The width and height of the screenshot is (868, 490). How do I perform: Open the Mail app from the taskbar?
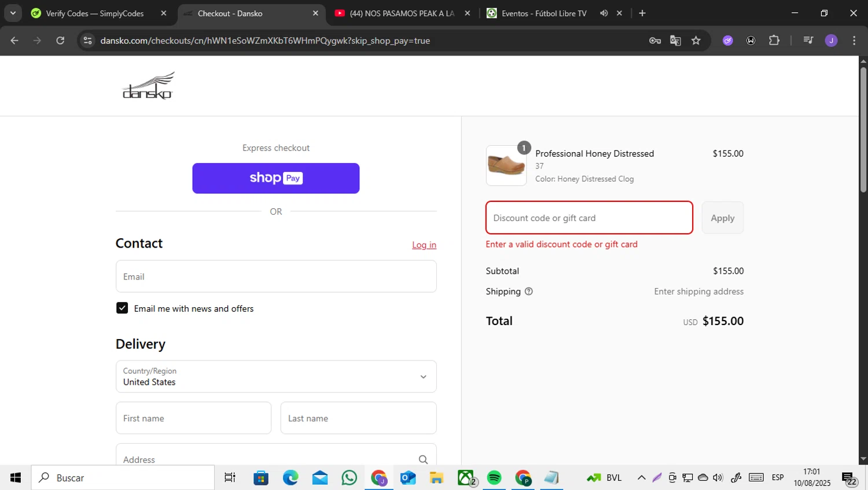coord(320,478)
